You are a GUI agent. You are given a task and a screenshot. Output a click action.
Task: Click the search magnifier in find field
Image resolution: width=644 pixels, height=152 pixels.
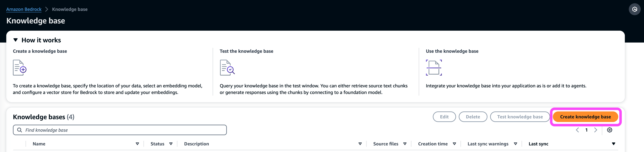19,130
